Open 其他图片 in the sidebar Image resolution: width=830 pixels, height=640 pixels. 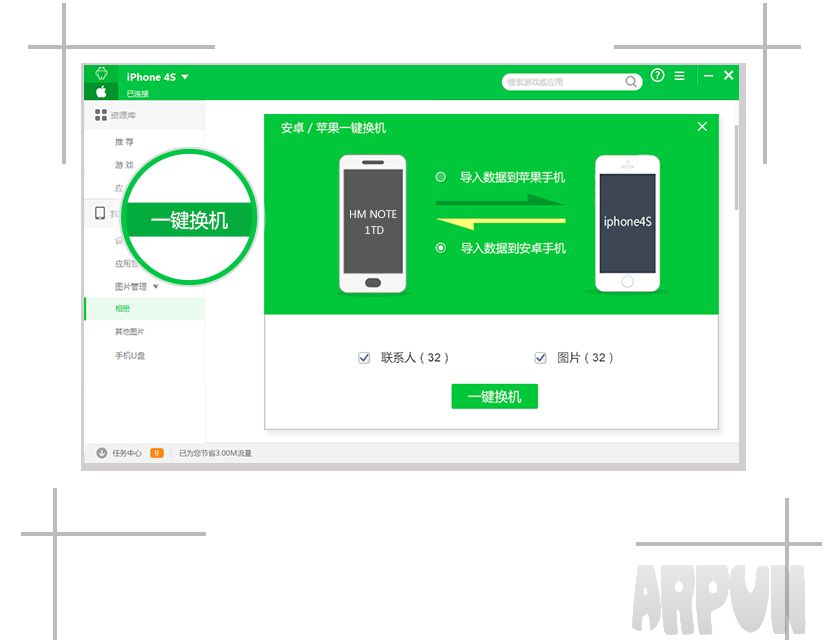(130, 332)
